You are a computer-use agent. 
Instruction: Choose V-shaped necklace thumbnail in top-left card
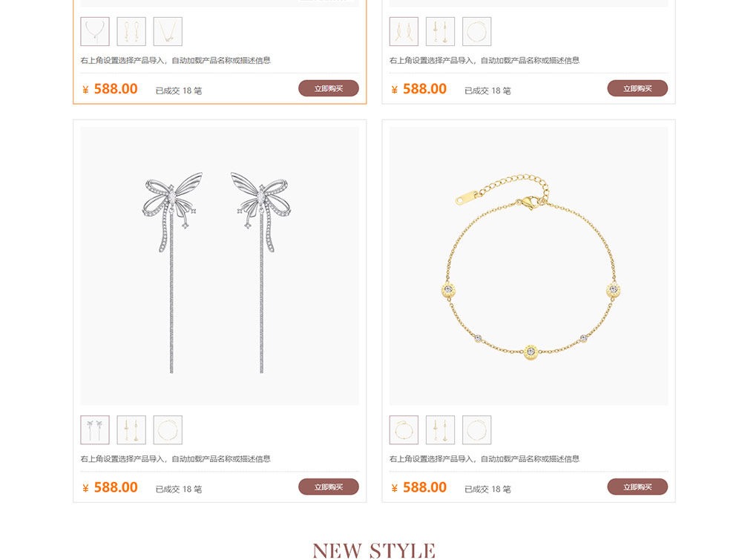[x=168, y=32]
